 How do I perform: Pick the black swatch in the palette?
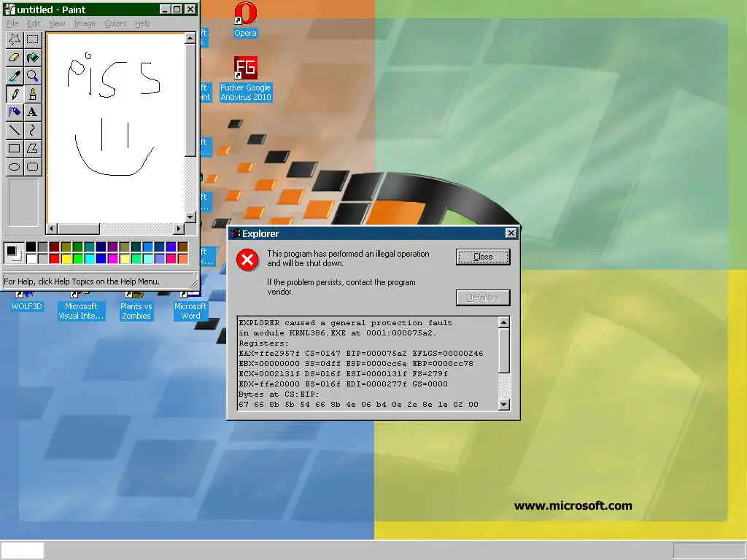pos(31,246)
